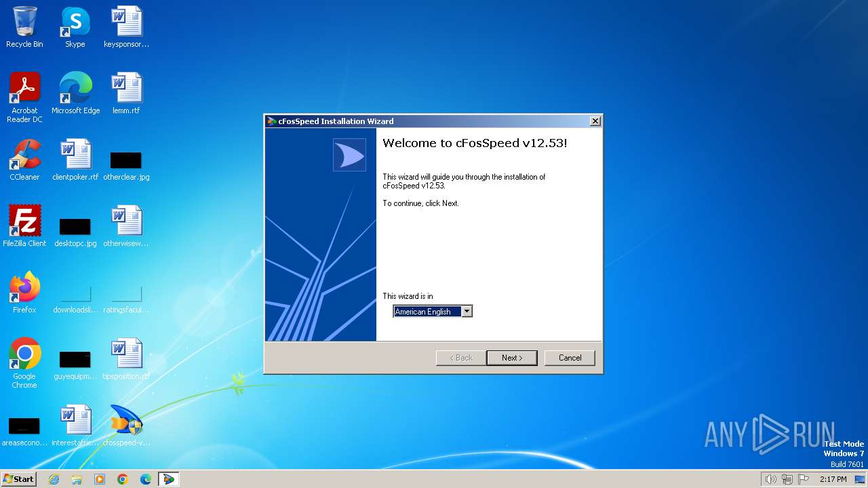The width and height of the screenshot is (868, 488).
Task: Select the desktopc.jpg image file
Action: (75, 232)
